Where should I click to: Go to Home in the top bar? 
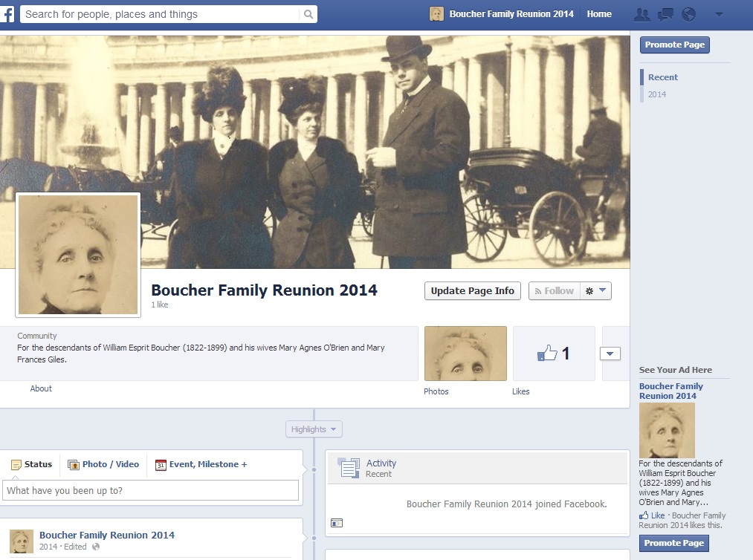click(599, 14)
